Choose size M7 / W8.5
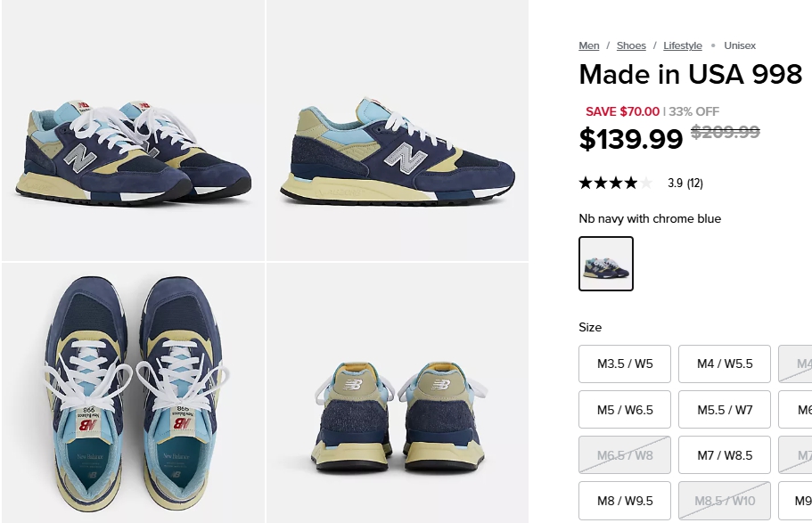The image size is (812, 523). click(725, 455)
